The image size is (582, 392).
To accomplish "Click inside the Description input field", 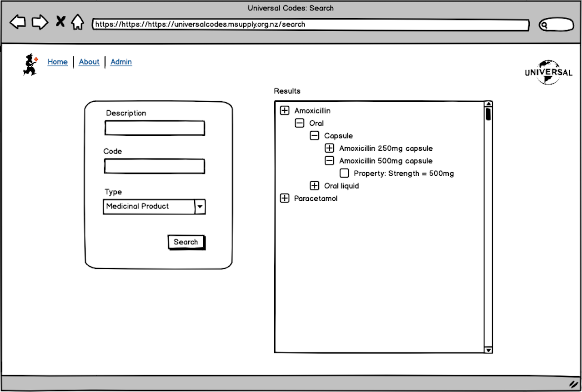I will coord(155,128).
